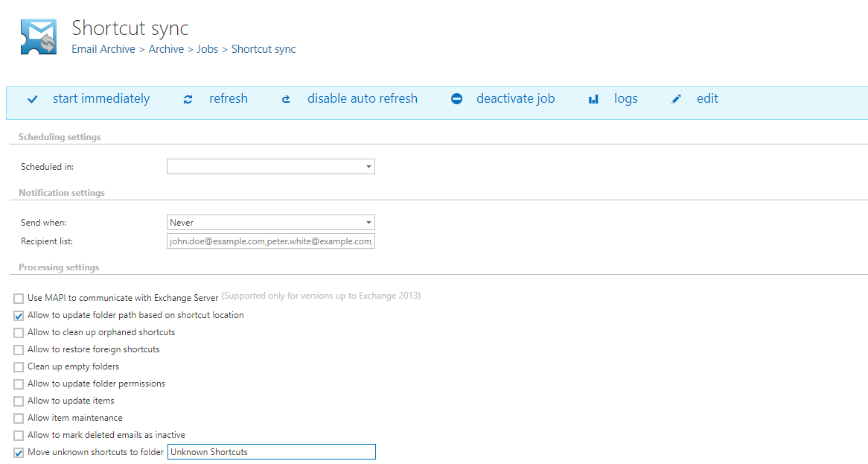868x464 pixels.
Task: Expand the Send when dropdown
Action: pos(271,223)
